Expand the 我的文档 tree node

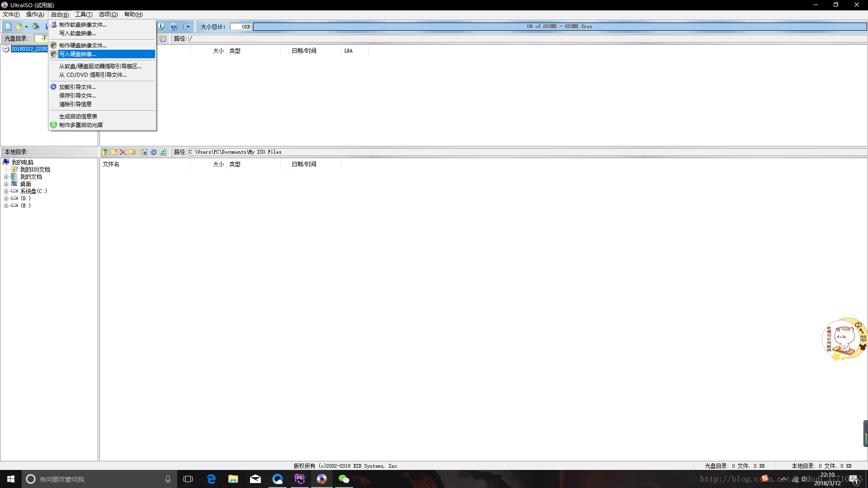[x=6, y=177]
